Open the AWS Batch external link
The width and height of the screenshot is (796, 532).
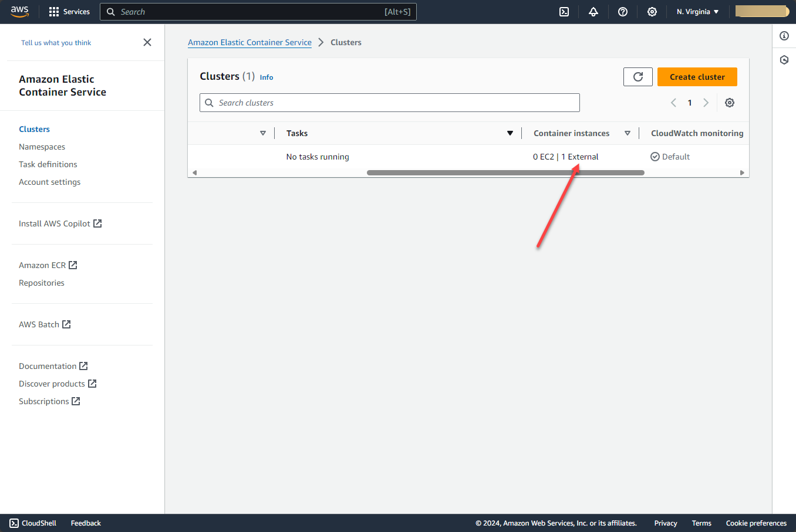pyautogui.click(x=45, y=324)
